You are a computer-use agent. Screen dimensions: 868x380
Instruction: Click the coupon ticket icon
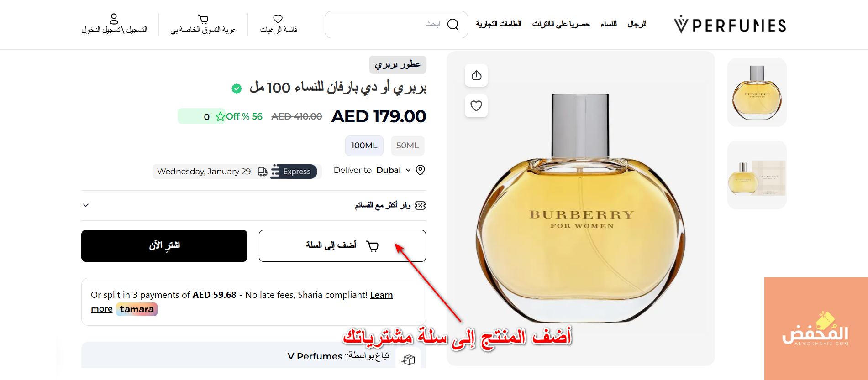click(x=421, y=205)
